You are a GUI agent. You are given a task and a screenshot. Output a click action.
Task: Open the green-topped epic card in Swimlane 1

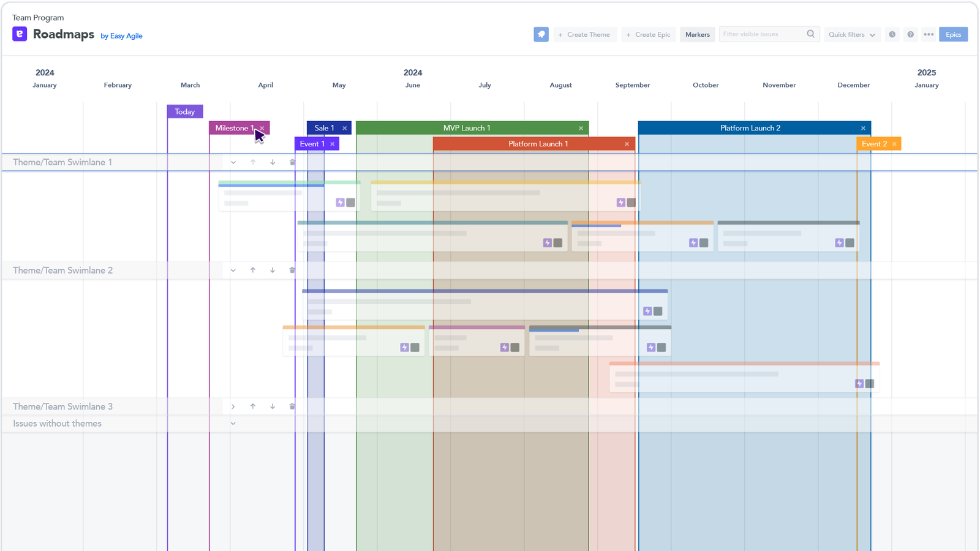[x=289, y=196]
